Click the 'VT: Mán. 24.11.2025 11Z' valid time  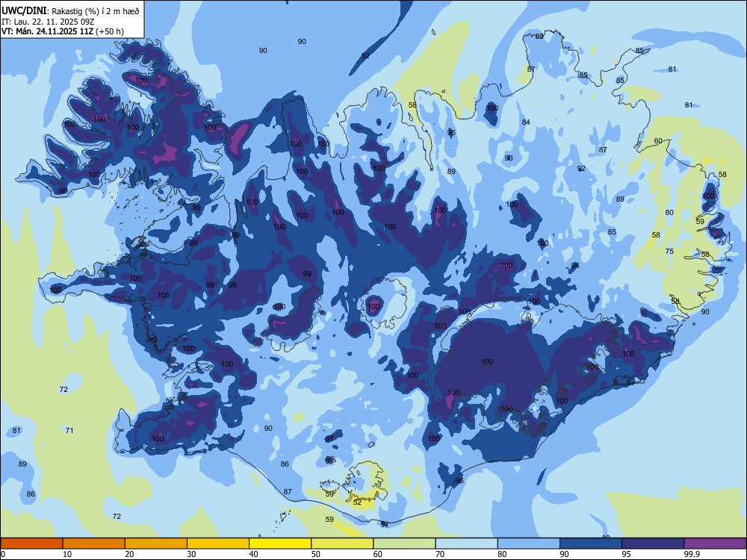pos(48,31)
